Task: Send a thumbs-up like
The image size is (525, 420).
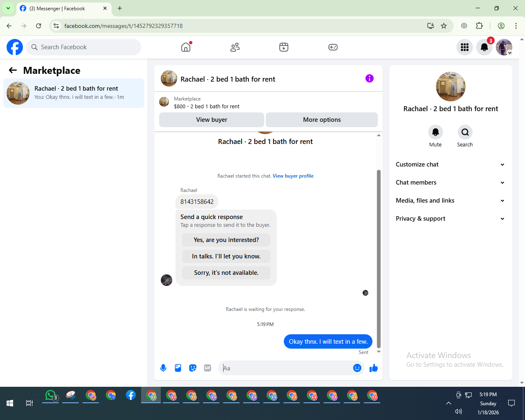Action: tap(374, 368)
